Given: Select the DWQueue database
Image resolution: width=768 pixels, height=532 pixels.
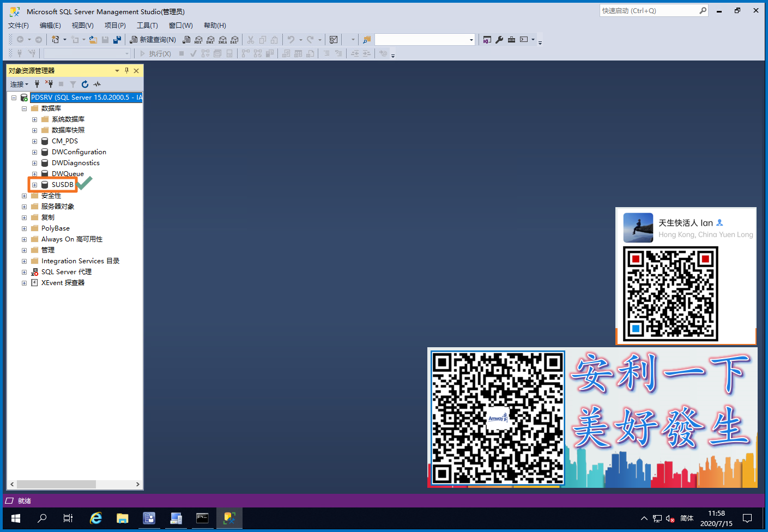Looking at the screenshot, I should (68, 174).
